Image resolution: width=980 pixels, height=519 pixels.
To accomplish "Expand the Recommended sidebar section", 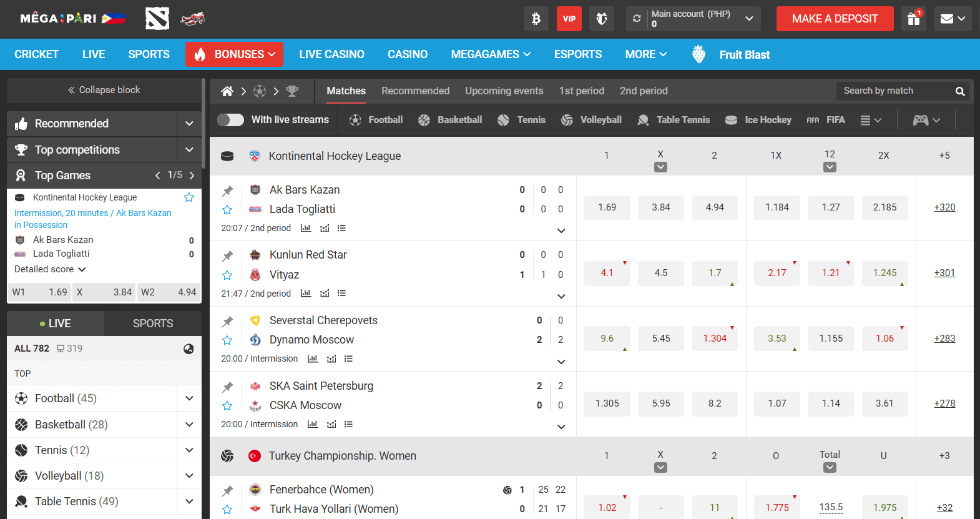I will tap(189, 124).
